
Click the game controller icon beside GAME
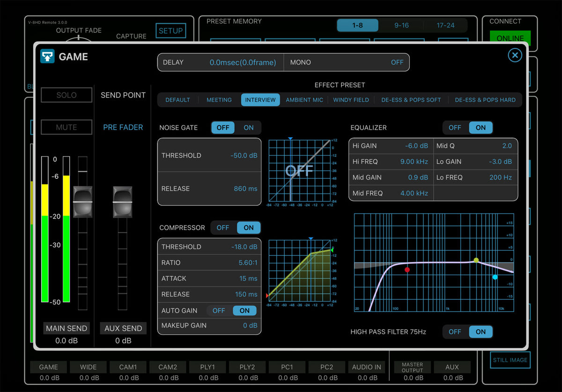click(47, 57)
